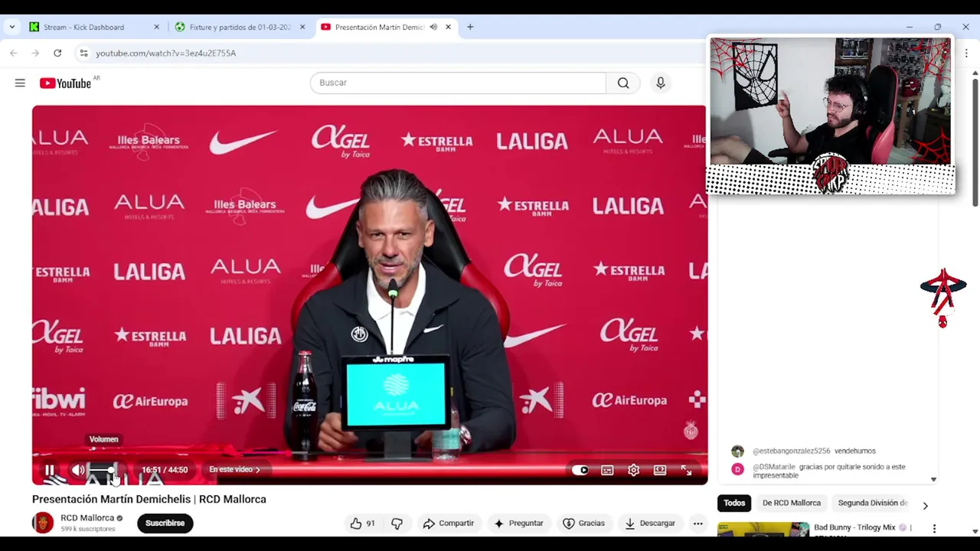Click the 599 k suscriptores count
Image resolution: width=980 pixels, height=551 pixels.
click(x=88, y=529)
